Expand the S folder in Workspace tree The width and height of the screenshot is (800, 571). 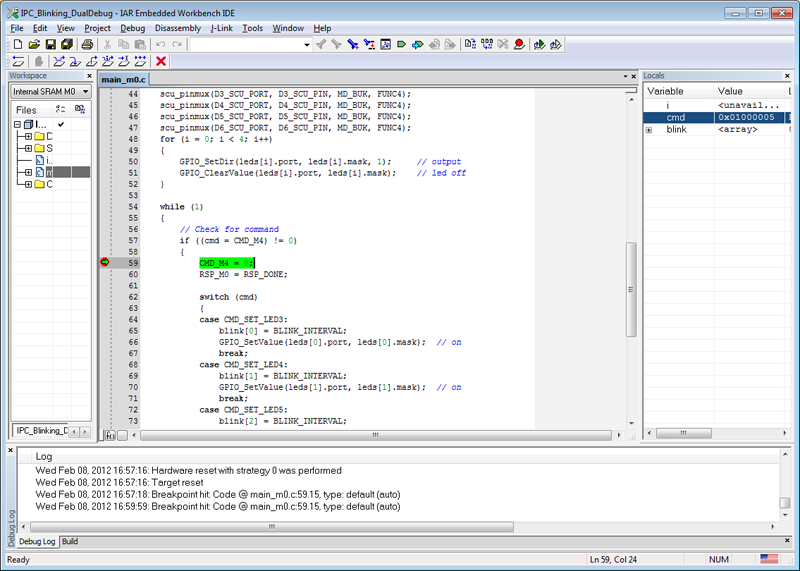(x=28, y=148)
